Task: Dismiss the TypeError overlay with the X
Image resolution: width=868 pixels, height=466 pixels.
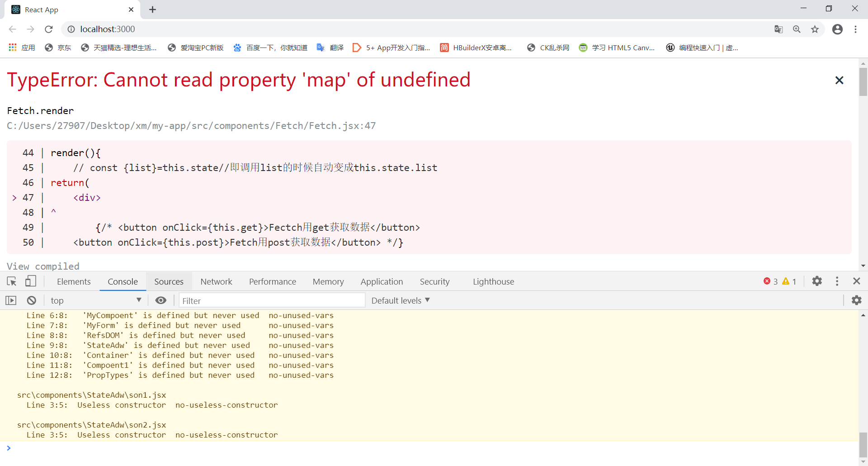Action: click(839, 80)
